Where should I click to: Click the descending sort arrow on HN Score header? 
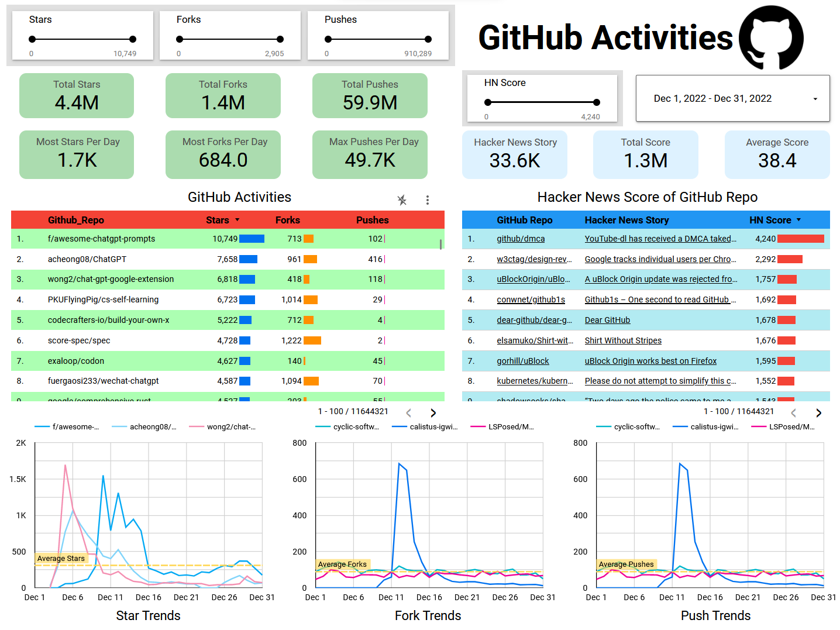[x=797, y=220]
